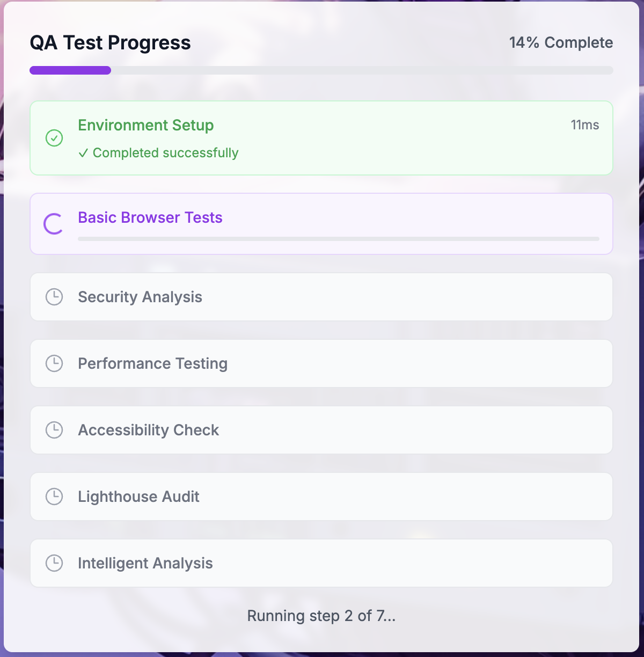Open the Accessibility Check step

coord(149,430)
